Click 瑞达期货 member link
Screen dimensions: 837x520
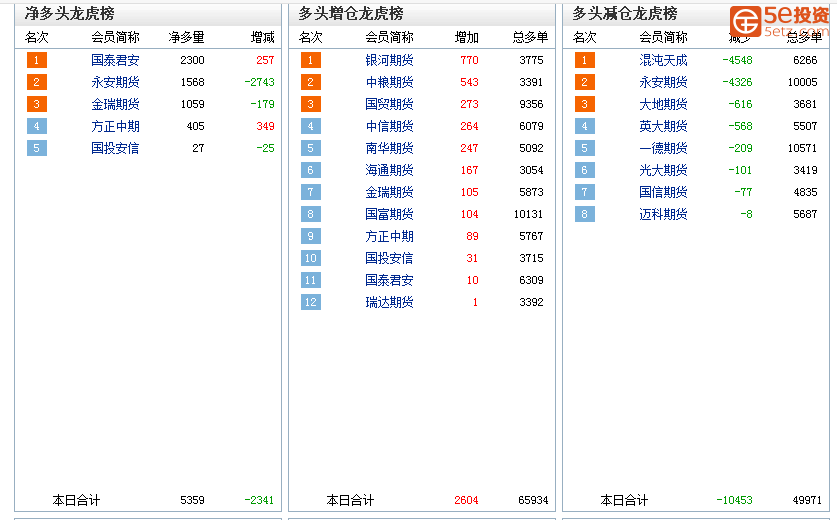[389, 302]
